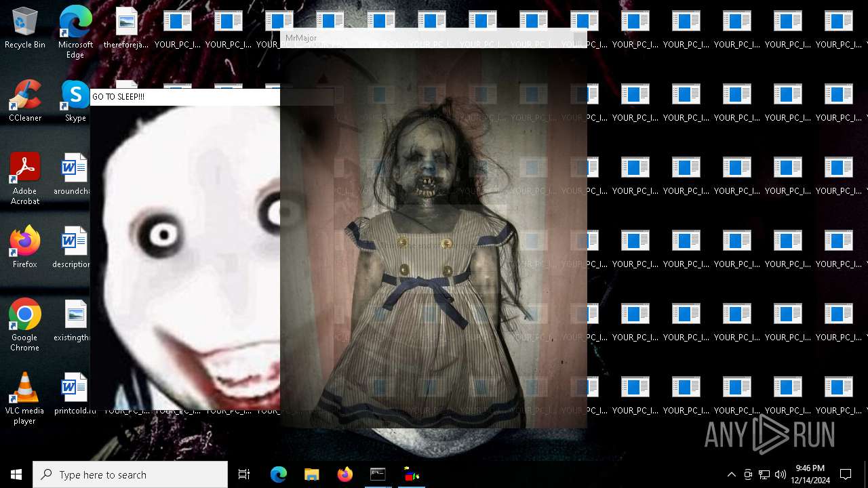Viewport: 868px width, 488px height.
Task: Click the 'Type here to search' box
Action: click(x=130, y=474)
